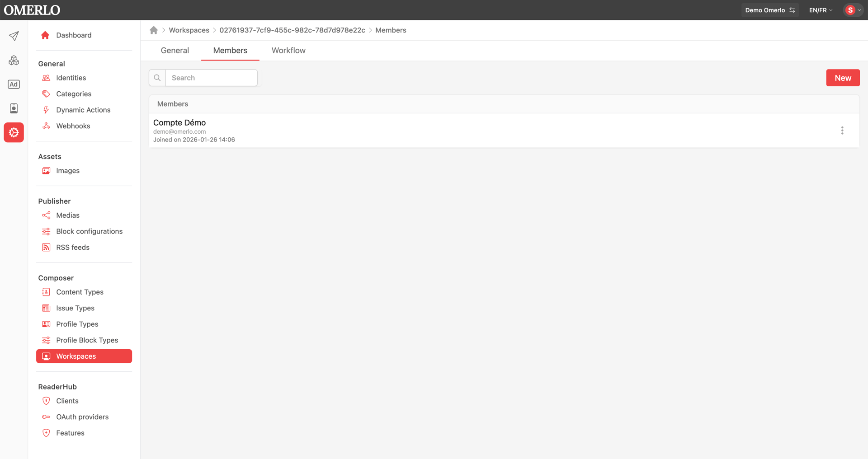Click the Compte Démo member name
This screenshot has height=459, width=868.
179,122
